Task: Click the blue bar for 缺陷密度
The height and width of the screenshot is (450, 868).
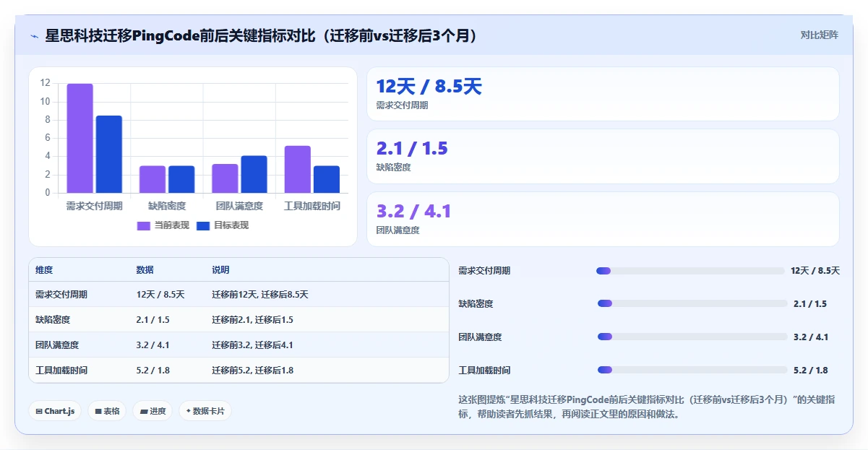Action: (181, 179)
